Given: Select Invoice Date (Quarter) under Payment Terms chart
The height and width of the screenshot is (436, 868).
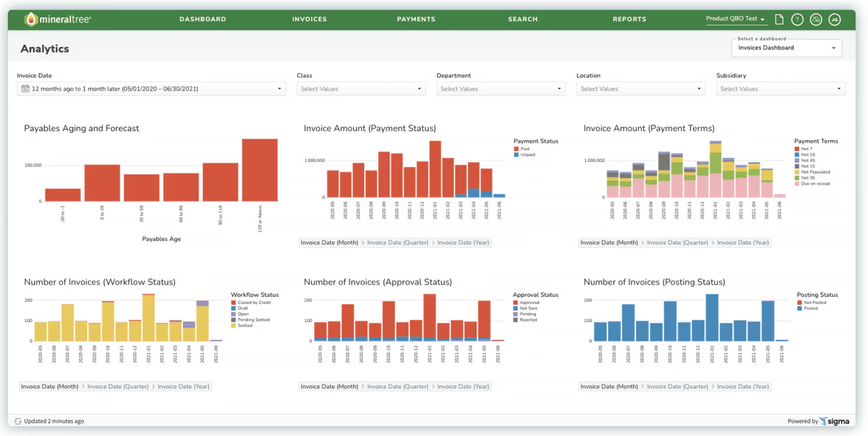Looking at the screenshot, I should (x=677, y=242).
